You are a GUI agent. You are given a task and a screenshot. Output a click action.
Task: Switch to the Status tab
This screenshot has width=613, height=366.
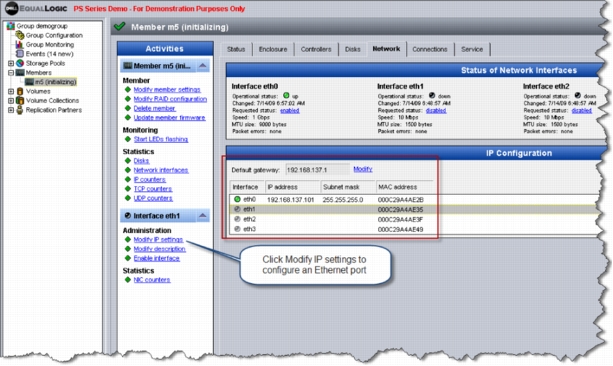[x=236, y=49]
